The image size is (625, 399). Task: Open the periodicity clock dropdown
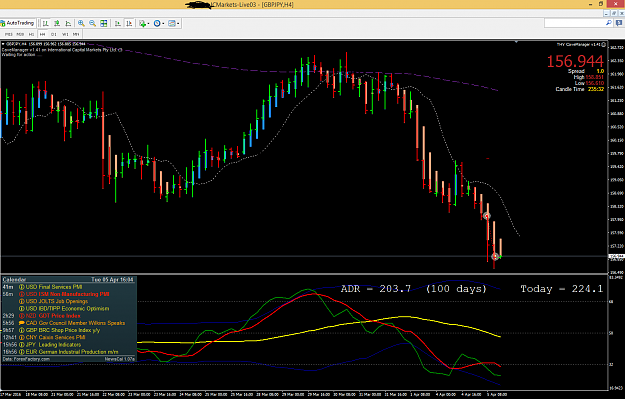click(x=158, y=24)
